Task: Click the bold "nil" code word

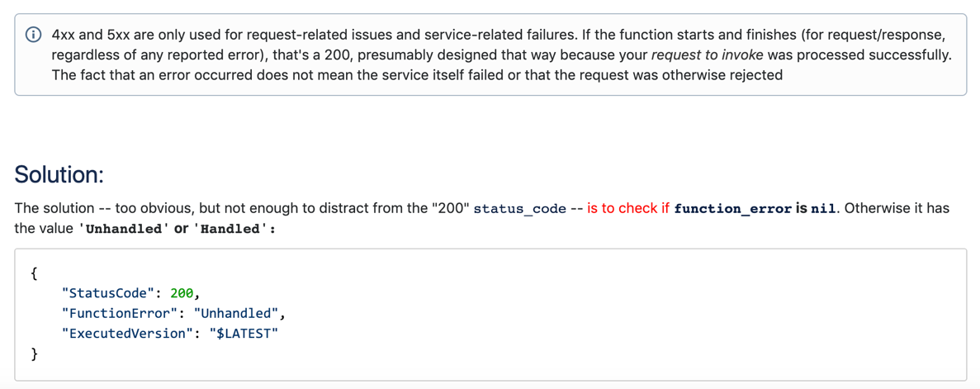Action: point(823,209)
